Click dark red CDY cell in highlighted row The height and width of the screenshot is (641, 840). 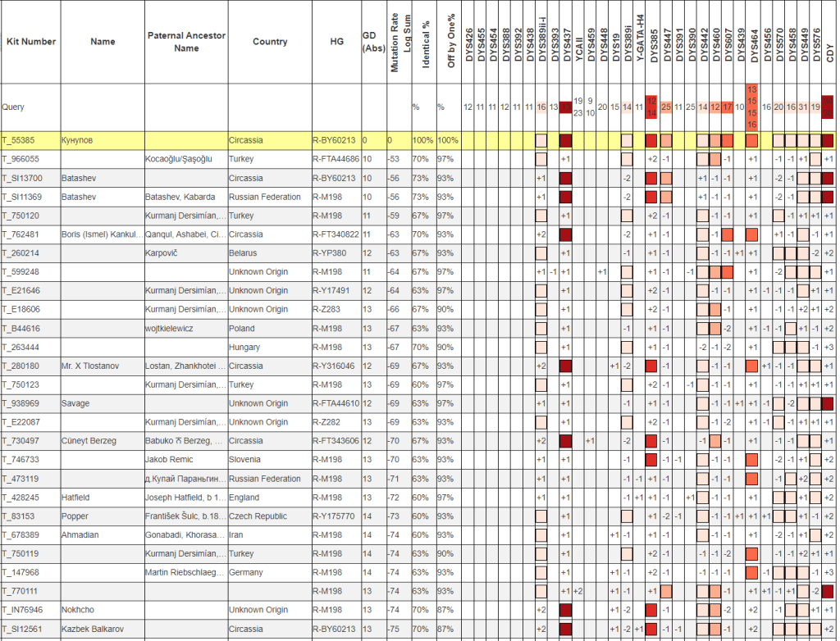[x=828, y=140]
